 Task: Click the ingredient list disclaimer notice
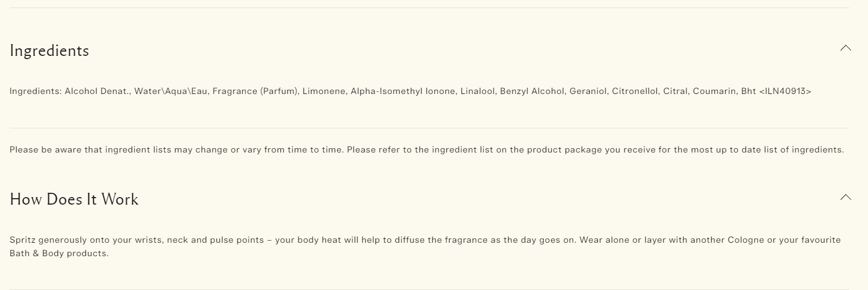426,150
